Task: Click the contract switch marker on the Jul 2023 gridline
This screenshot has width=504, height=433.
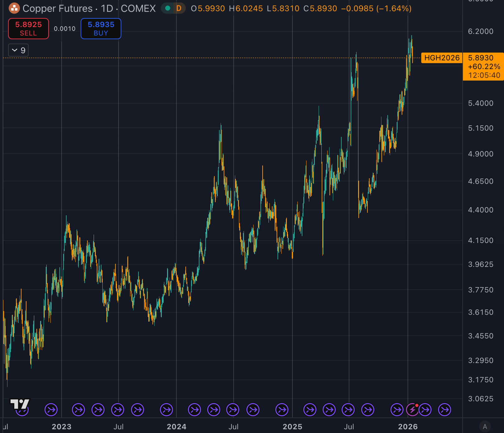Action: (x=118, y=410)
